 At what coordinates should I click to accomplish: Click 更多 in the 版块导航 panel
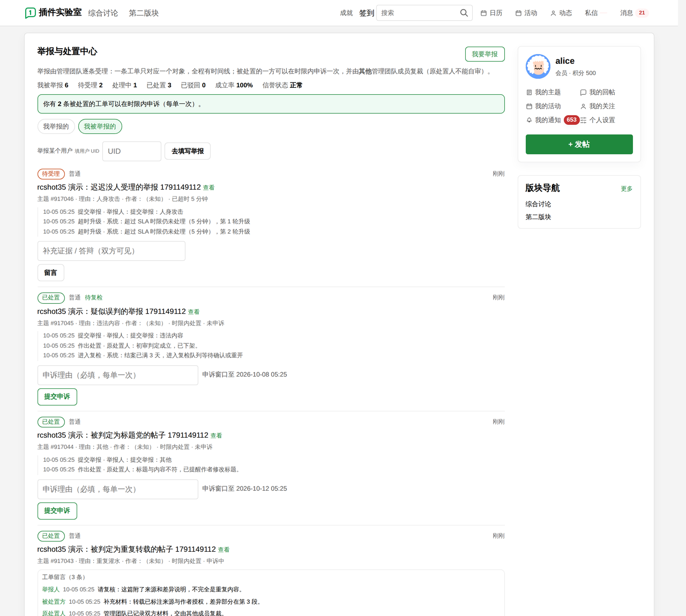[x=627, y=189]
